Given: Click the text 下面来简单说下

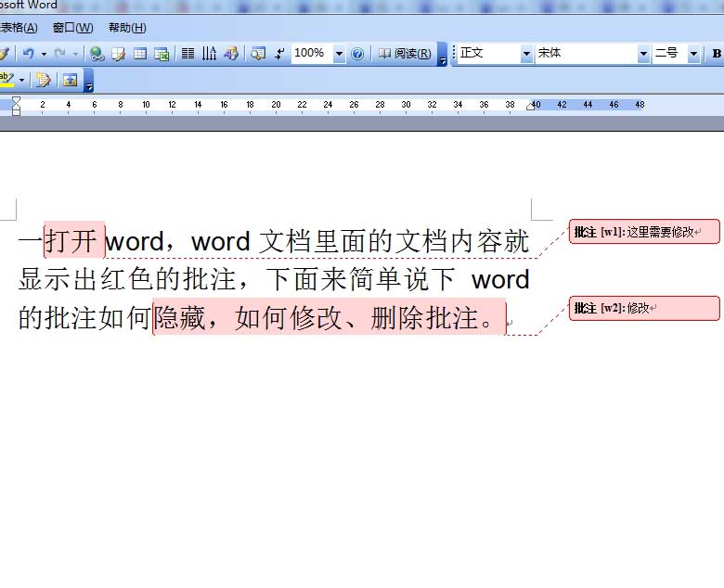Looking at the screenshot, I should [x=360, y=279].
